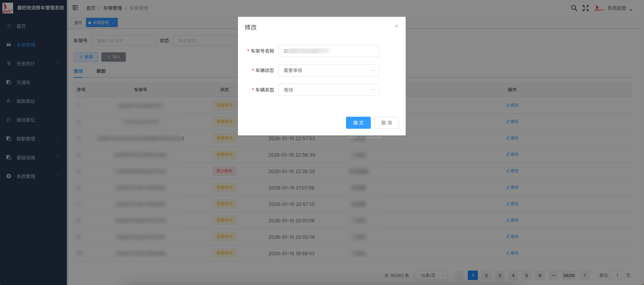Click the 首页 breadcrumb link
This screenshot has height=285, width=644.
pyautogui.click(x=91, y=8)
